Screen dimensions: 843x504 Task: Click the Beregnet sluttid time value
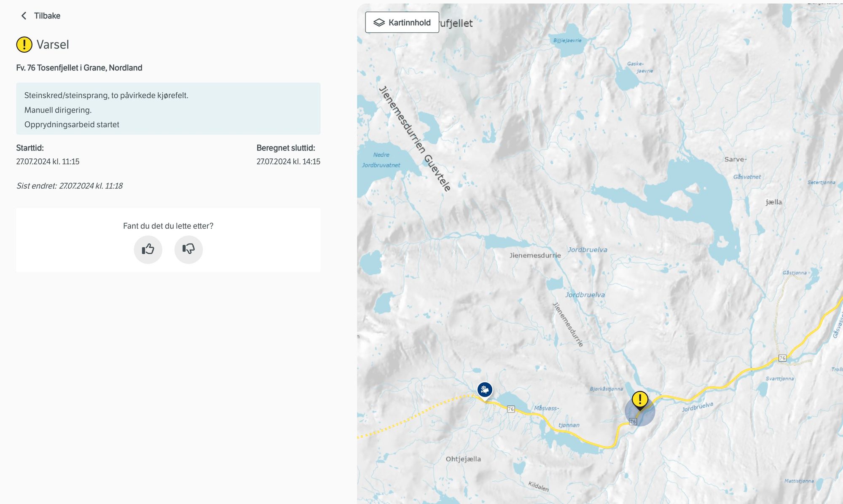(288, 162)
